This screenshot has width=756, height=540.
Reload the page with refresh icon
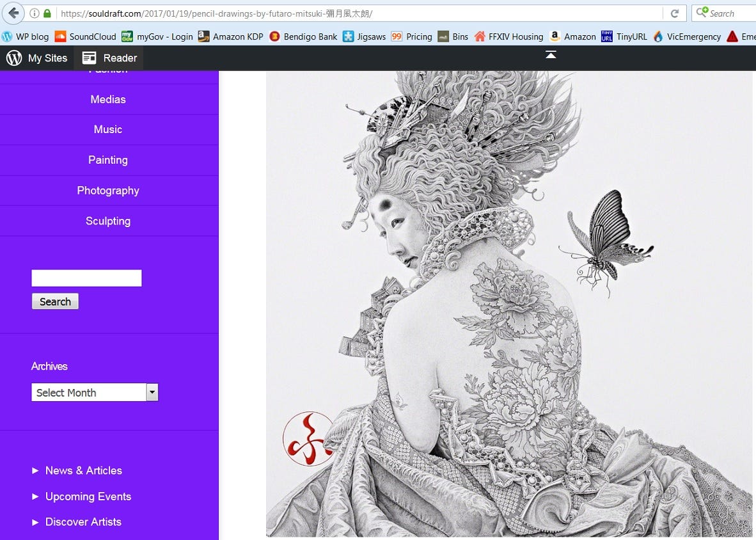point(675,13)
